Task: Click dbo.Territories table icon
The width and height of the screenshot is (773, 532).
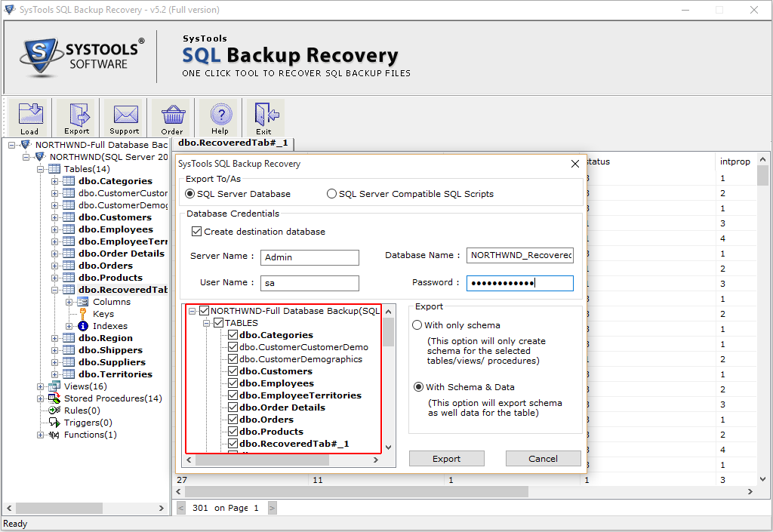Action: (69, 374)
